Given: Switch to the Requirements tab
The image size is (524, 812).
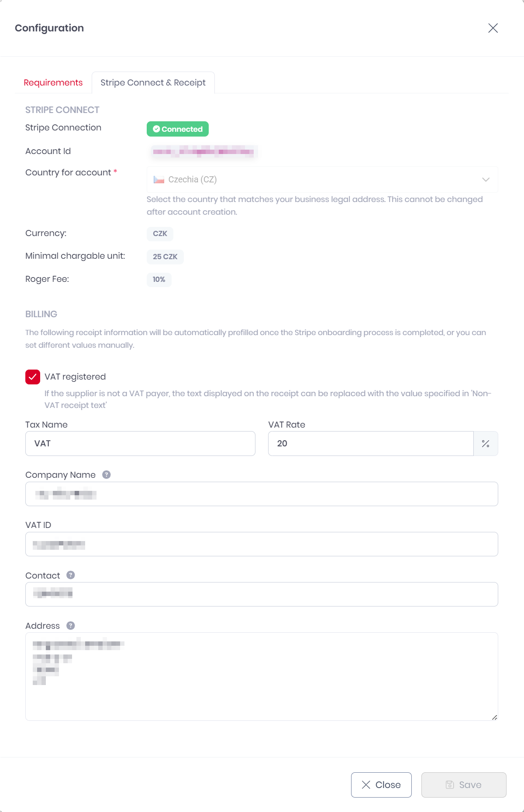Looking at the screenshot, I should point(53,83).
